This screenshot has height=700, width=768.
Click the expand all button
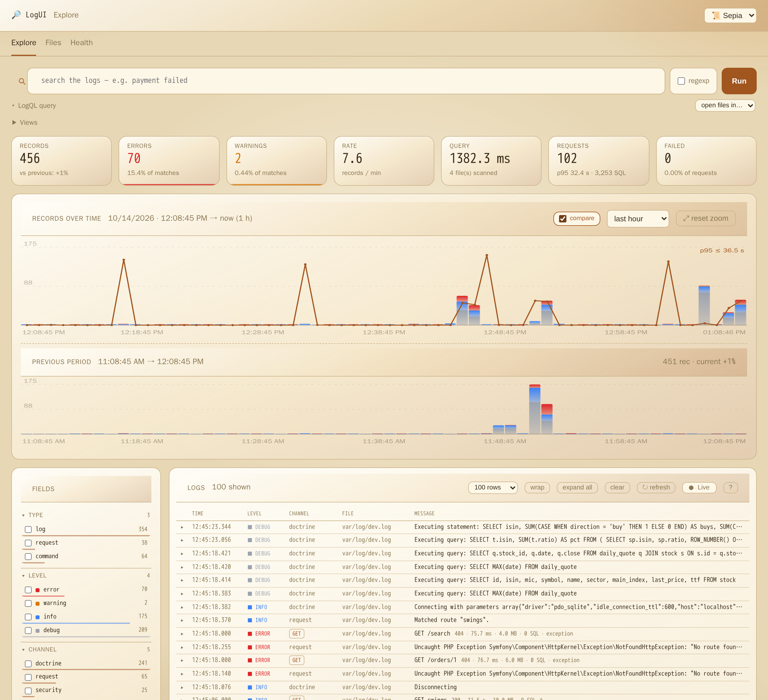[x=577, y=487]
